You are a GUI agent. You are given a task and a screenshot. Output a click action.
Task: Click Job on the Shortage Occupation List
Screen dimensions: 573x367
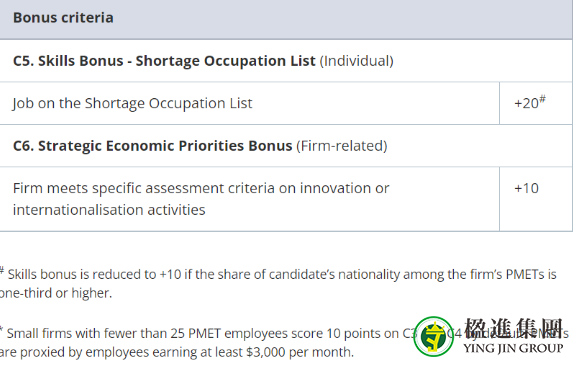tap(132, 103)
